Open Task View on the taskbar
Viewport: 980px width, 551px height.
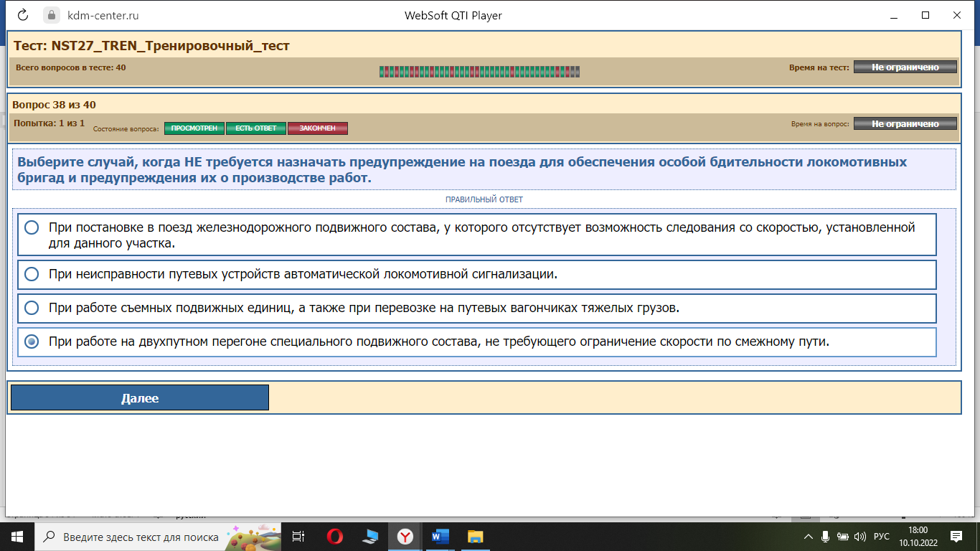tap(299, 536)
